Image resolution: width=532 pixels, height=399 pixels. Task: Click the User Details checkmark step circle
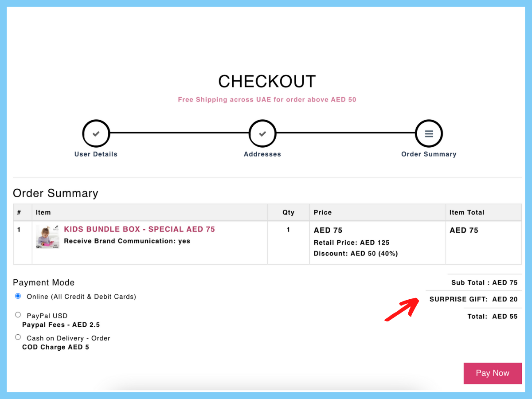pyautogui.click(x=96, y=133)
